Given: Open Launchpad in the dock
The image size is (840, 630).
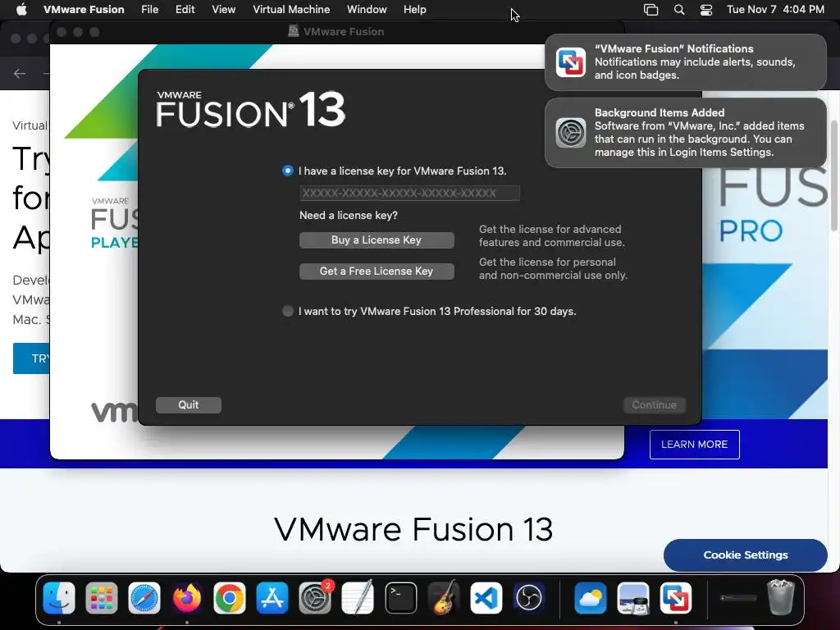Looking at the screenshot, I should click(x=101, y=598).
